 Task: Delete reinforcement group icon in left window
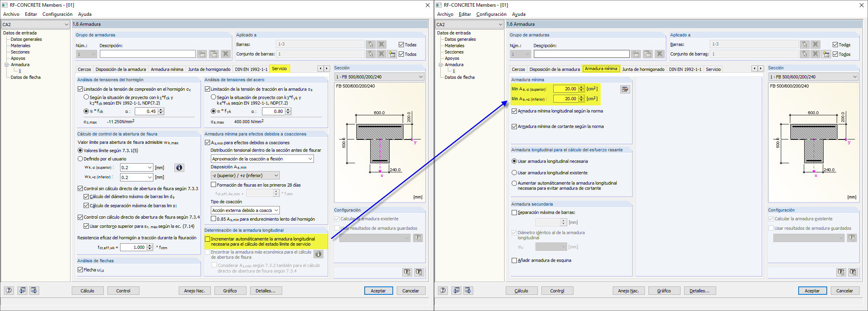coord(226,54)
